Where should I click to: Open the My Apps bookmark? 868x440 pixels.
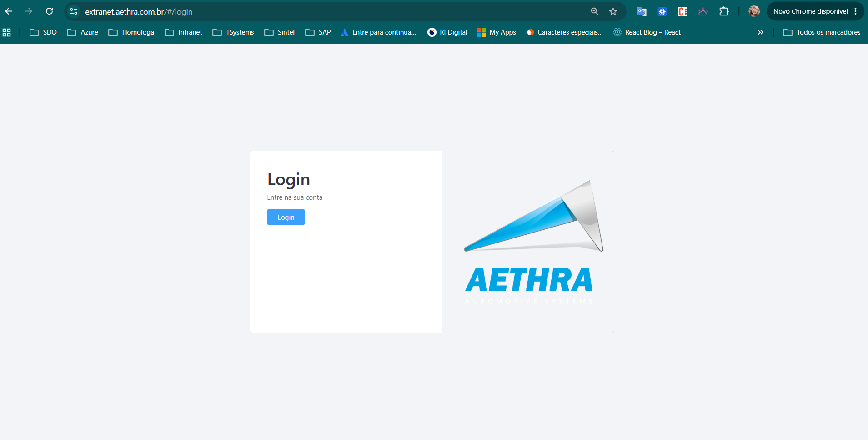[x=497, y=32]
